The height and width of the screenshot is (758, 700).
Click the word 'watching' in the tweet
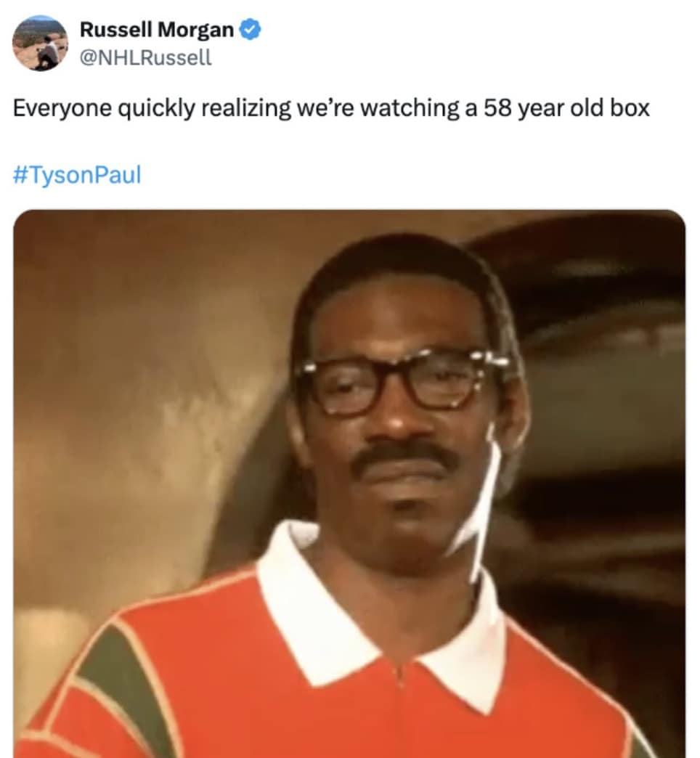coord(410,108)
